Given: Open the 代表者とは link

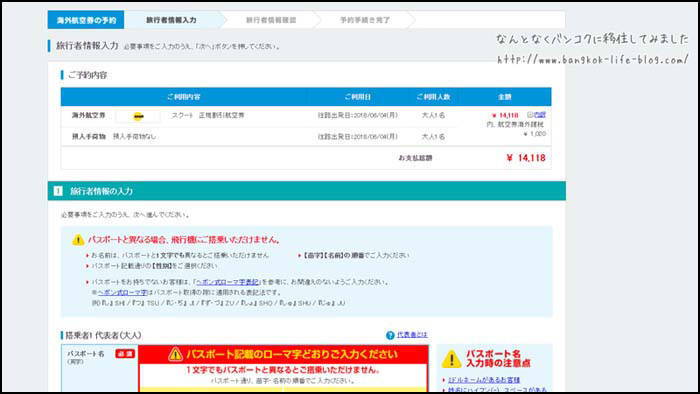Looking at the screenshot, I should pos(412,335).
